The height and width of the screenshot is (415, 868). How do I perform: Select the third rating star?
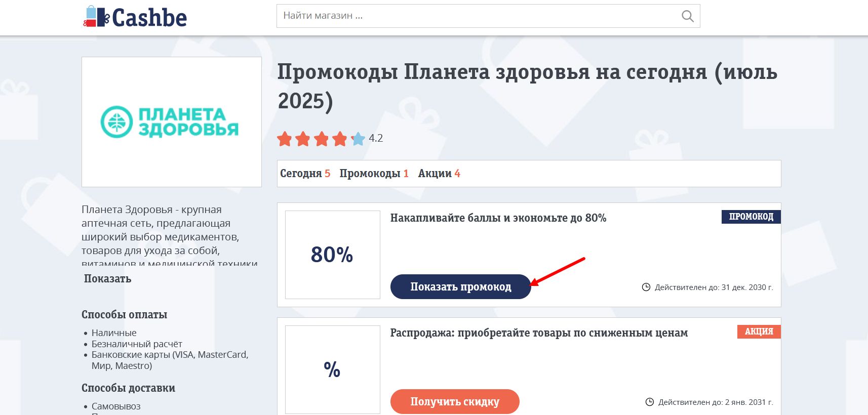(x=322, y=139)
